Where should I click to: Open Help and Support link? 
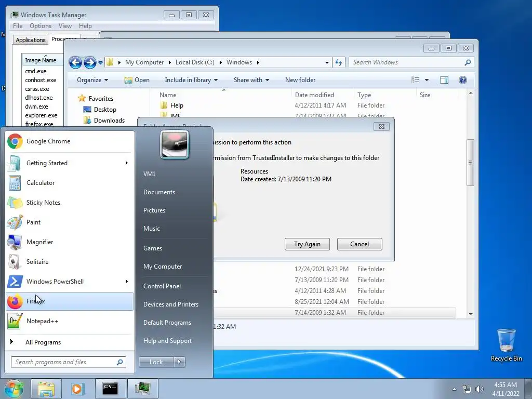(167, 341)
